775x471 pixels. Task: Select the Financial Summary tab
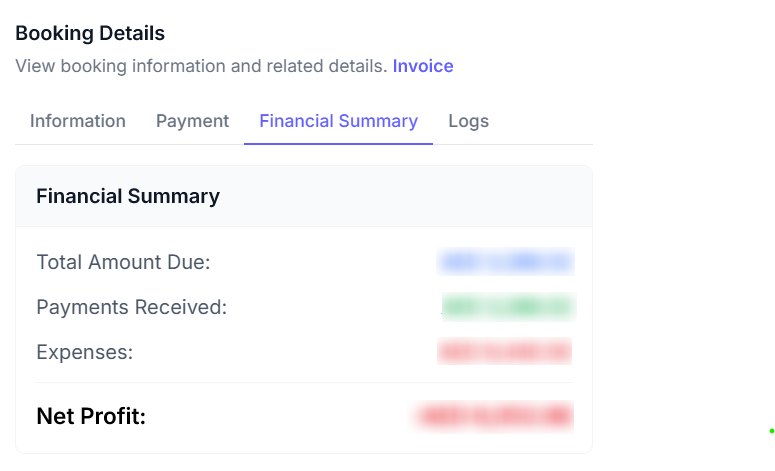tap(338, 121)
